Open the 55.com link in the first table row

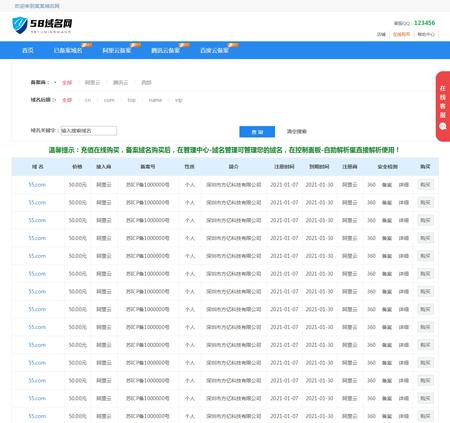(37, 184)
